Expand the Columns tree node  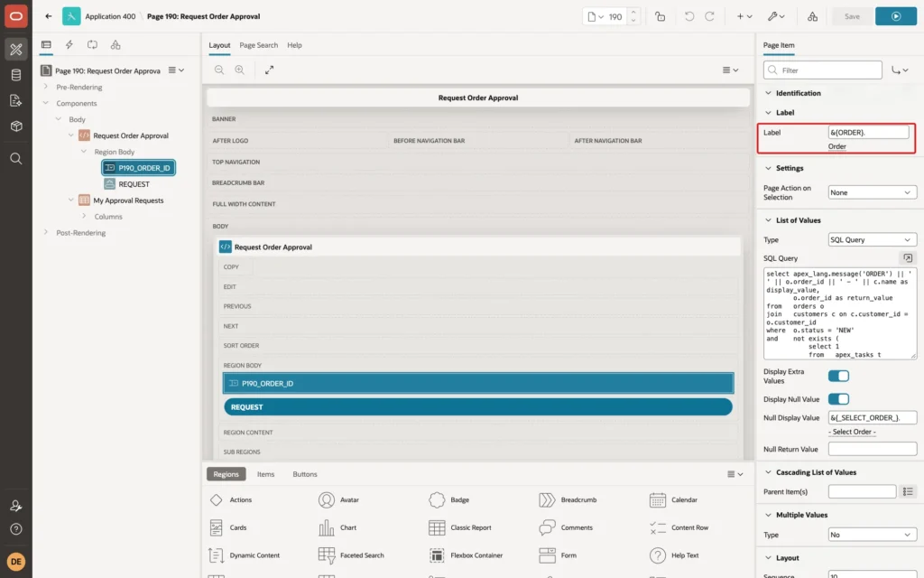click(84, 217)
